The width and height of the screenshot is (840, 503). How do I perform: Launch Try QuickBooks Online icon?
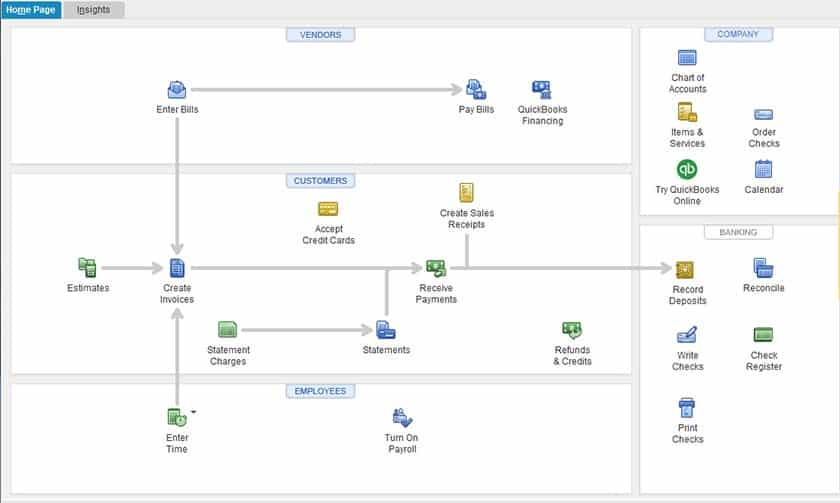(687, 169)
